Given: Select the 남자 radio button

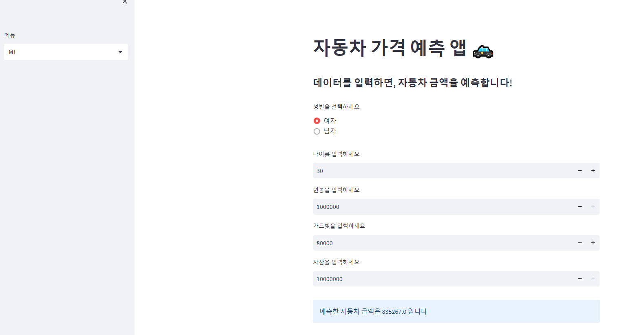Looking at the screenshot, I should point(317,131).
